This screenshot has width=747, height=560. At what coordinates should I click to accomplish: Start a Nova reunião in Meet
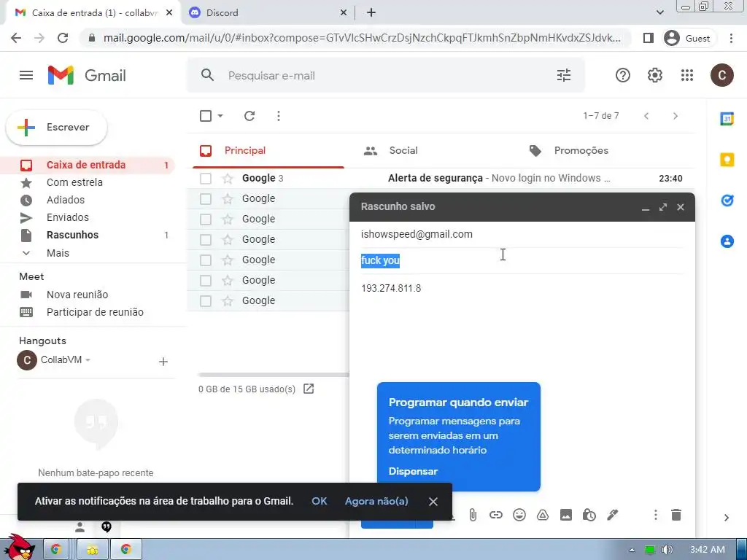click(x=77, y=295)
